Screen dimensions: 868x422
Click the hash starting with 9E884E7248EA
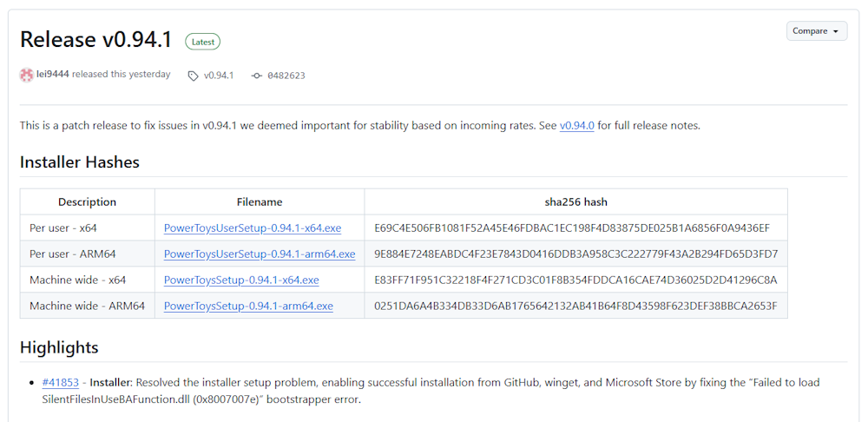point(576,254)
